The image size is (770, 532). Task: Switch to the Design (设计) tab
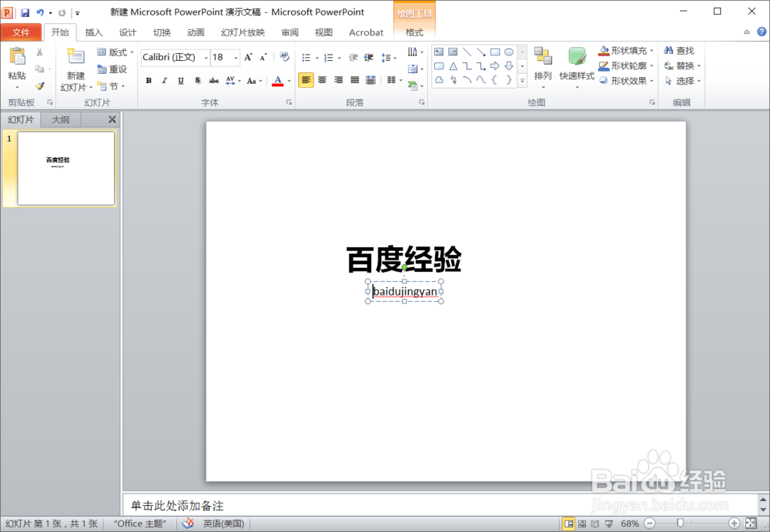pyautogui.click(x=128, y=32)
